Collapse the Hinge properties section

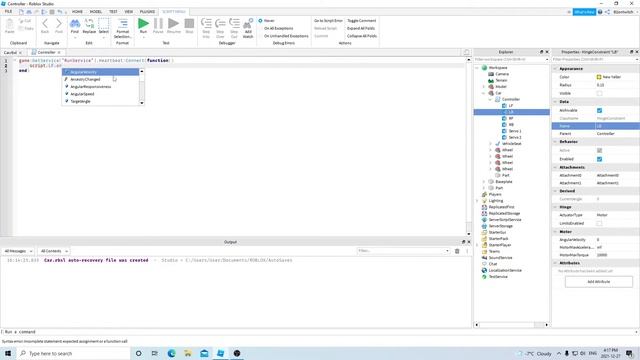[555, 207]
